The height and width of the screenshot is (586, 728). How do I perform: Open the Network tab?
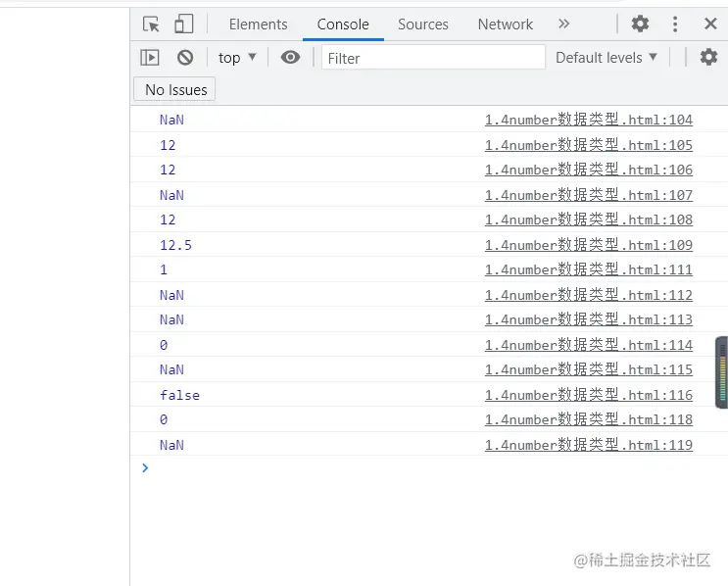coord(506,24)
